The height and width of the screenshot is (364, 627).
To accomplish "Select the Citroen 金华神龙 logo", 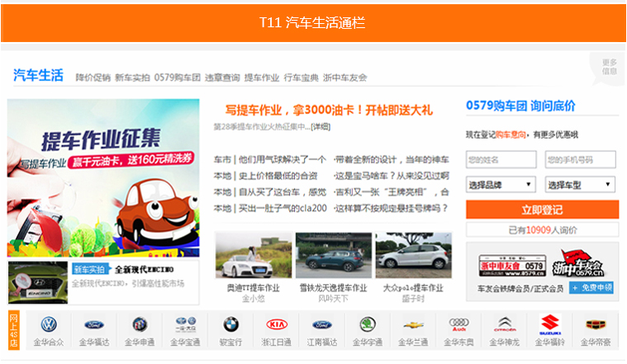I will (x=505, y=324).
